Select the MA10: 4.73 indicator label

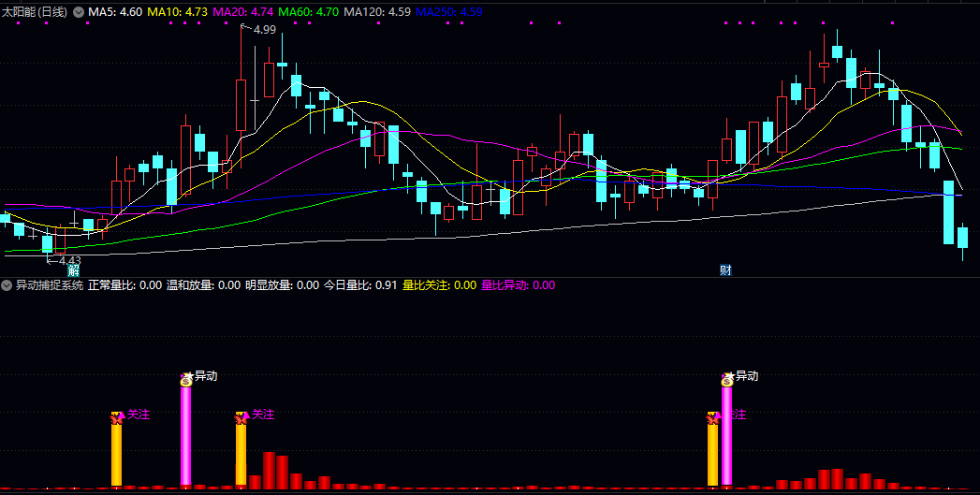178,12
